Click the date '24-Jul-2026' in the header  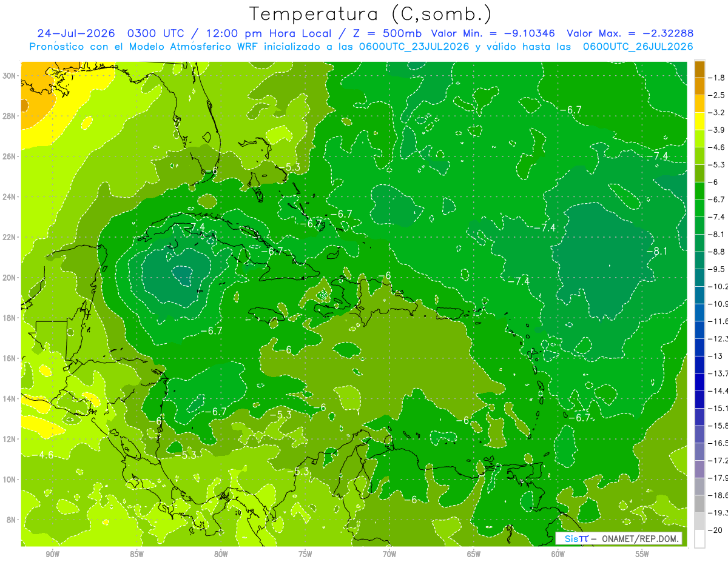point(76,33)
